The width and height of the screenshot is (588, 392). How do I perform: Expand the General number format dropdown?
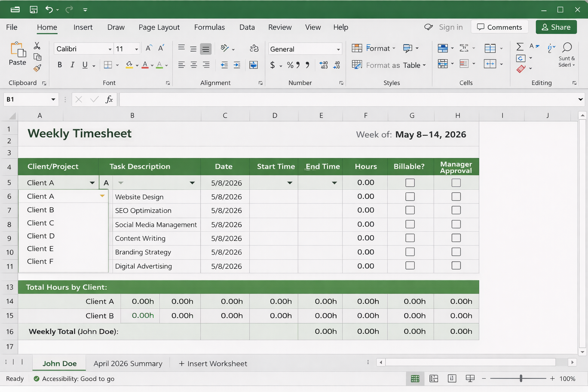[x=338, y=49]
